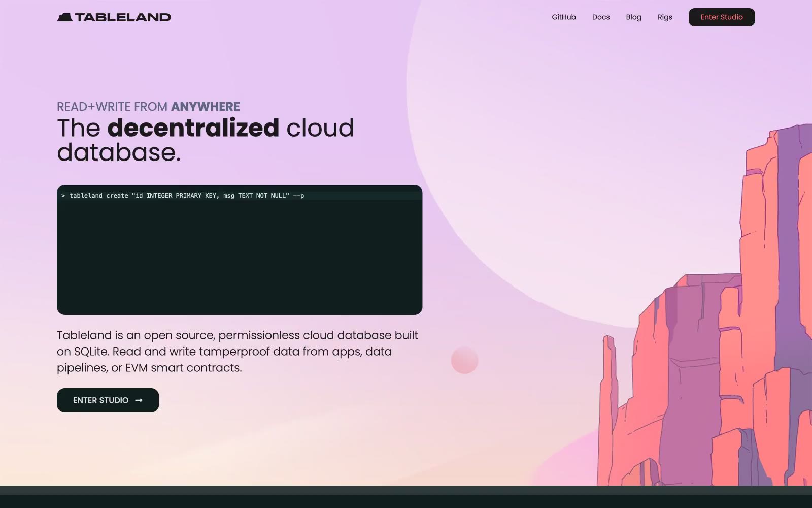Open the Docs navigation link
The height and width of the screenshot is (508, 812).
[x=601, y=17]
